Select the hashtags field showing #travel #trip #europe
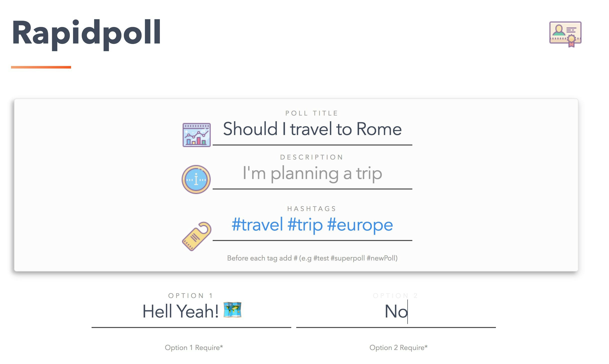The width and height of the screenshot is (609, 364). (x=312, y=224)
